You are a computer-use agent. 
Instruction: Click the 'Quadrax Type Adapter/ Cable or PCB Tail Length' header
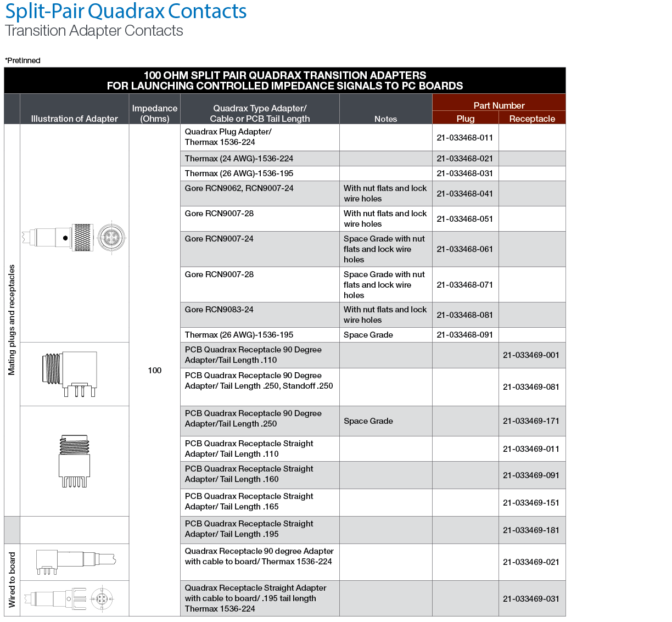260,114
